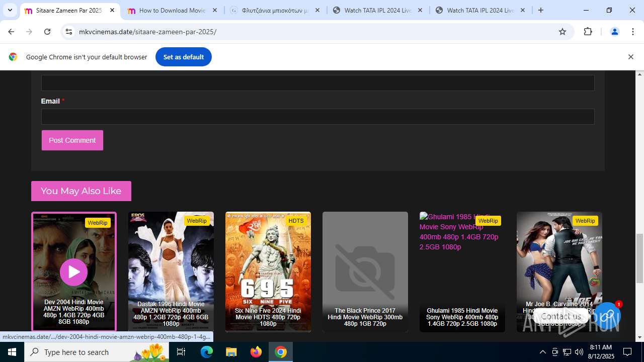Click the Email input field
This screenshot has width=644, height=362.
pos(317,117)
